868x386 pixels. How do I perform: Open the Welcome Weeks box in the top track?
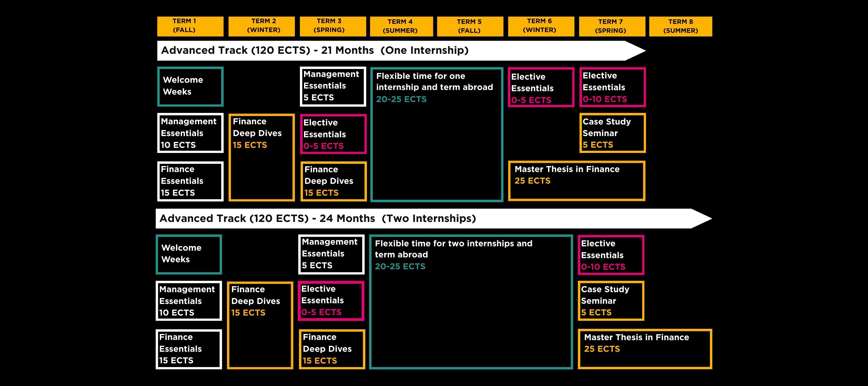point(190,86)
